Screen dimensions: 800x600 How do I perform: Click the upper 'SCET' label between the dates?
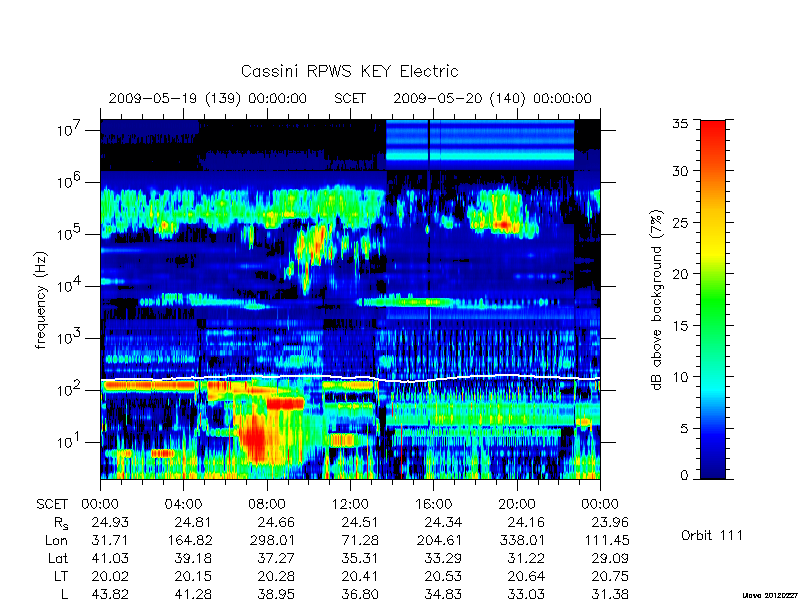click(x=350, y=98)
